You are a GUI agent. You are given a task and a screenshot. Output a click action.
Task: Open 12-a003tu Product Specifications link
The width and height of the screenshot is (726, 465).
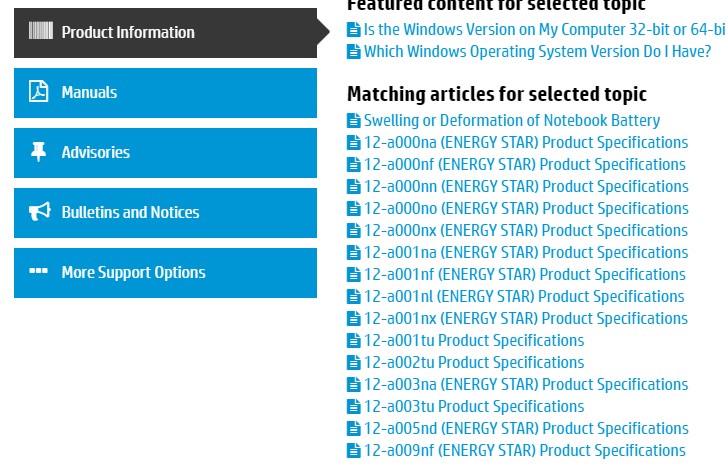(x=474, y=406)
